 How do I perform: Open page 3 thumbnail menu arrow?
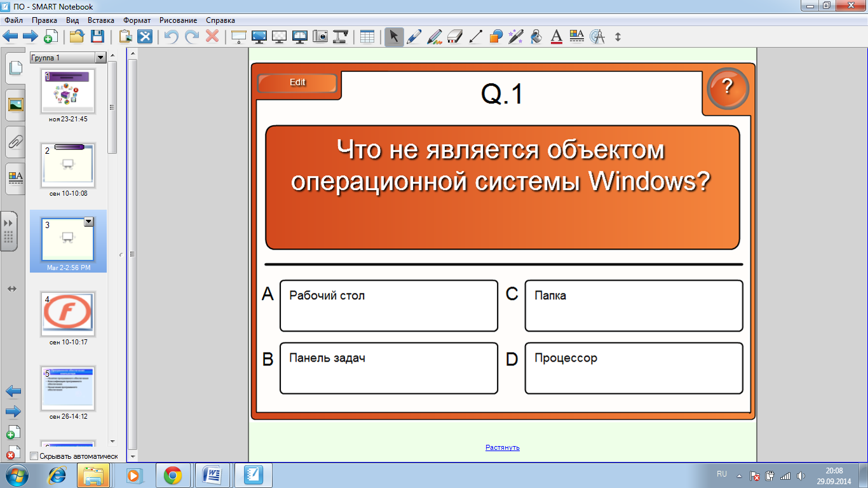[89, 222]
